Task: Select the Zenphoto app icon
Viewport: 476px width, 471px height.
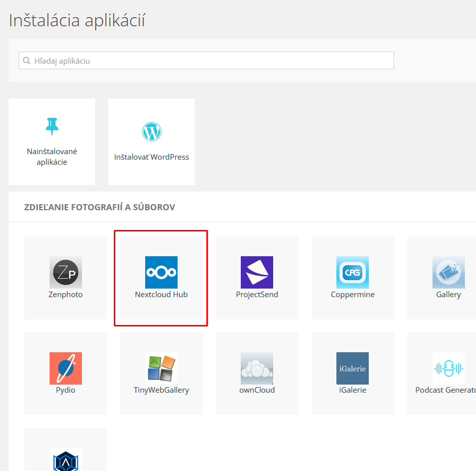Action: (66, 272)
